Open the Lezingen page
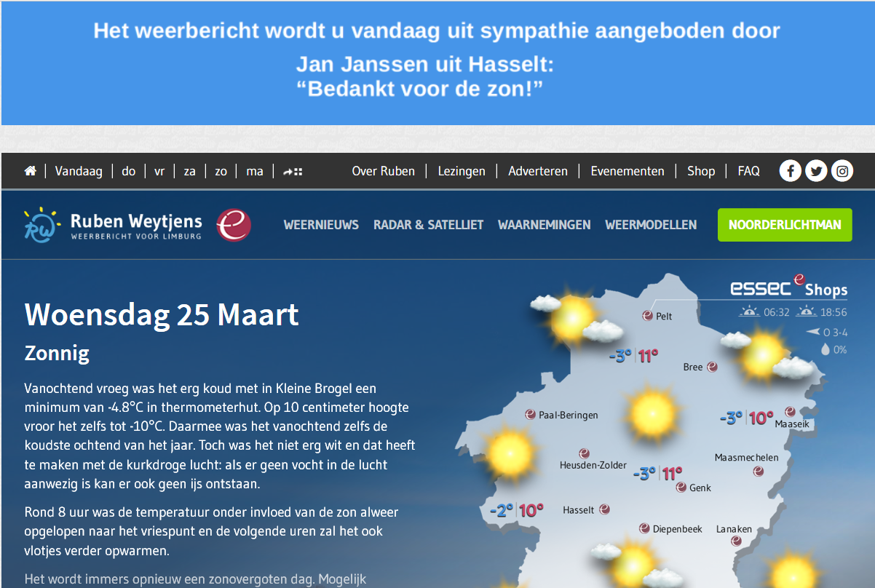 (x=462, y=171)
